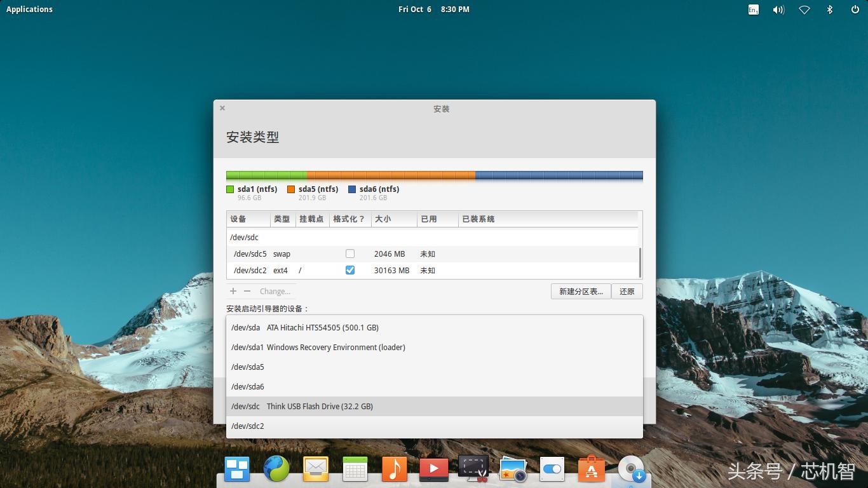Launch the Screenshot tool
The width and height of the screenshot is (868, 488).
point(473,469)
